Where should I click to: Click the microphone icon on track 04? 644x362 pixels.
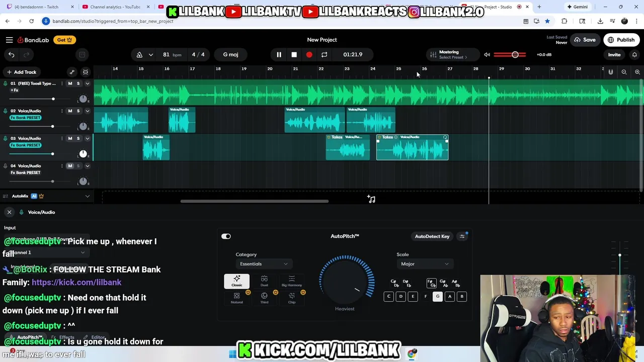[x=6, y=166]
